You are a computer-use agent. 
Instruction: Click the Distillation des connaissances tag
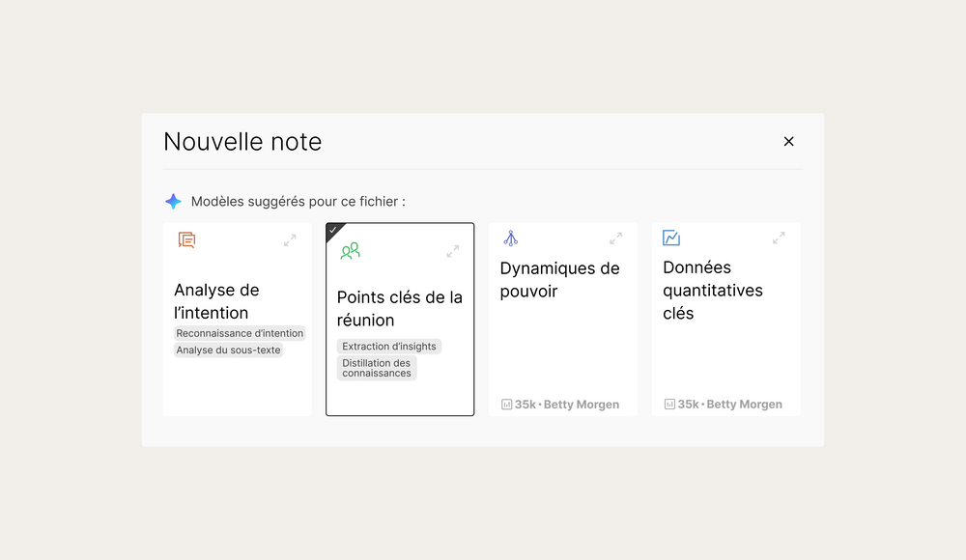pyautogui.click(x=377, y=368)
